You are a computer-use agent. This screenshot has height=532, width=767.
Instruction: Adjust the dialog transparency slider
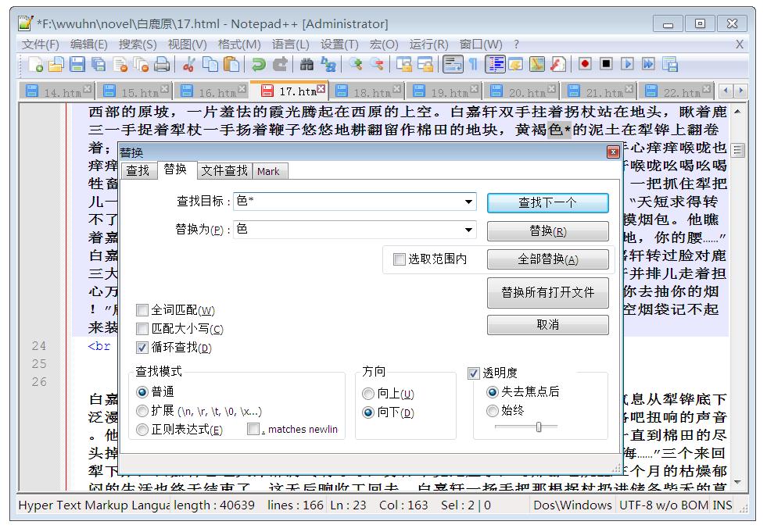click(540, 427)
